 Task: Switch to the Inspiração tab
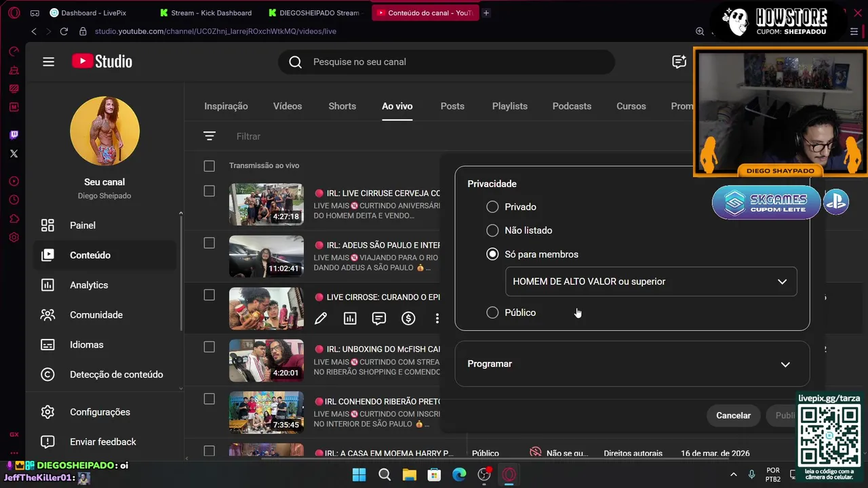click(x=226, y=106)
